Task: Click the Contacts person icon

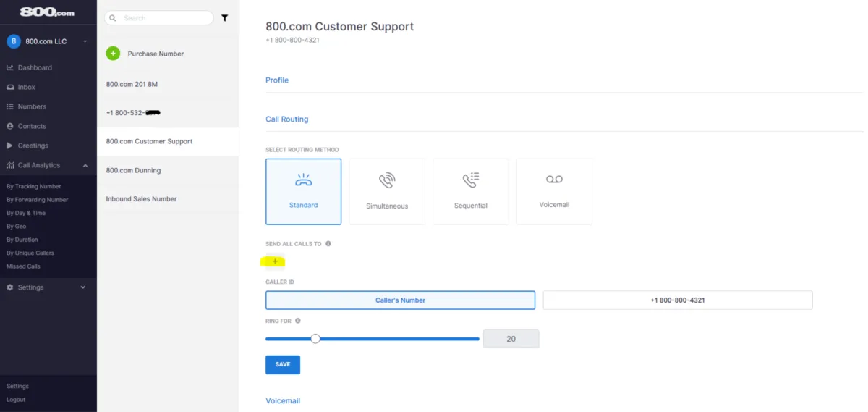Action: click(10, 126)
